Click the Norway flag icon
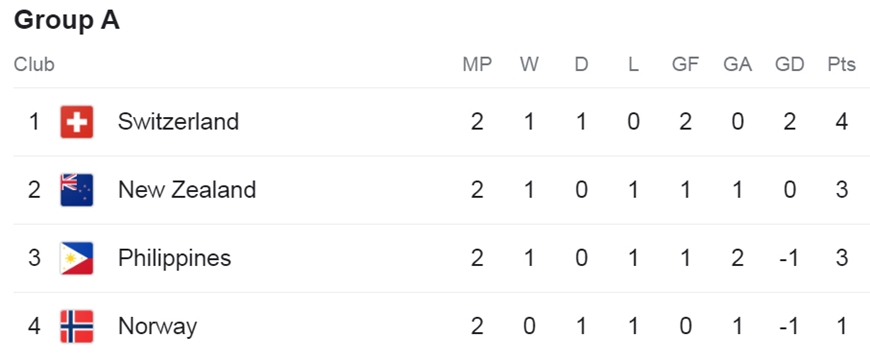870x361 pixels. [77, 326]
